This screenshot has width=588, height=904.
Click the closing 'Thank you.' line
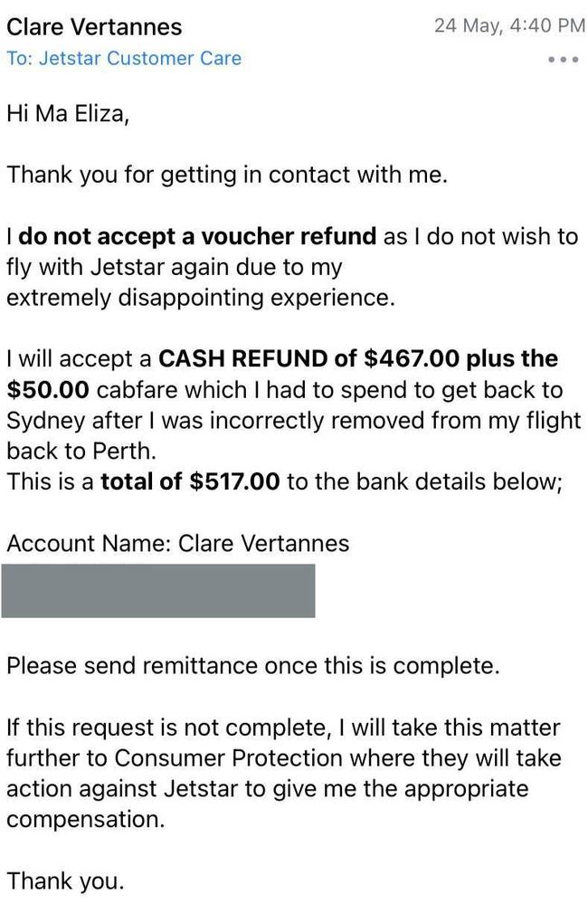click(65, 881)
